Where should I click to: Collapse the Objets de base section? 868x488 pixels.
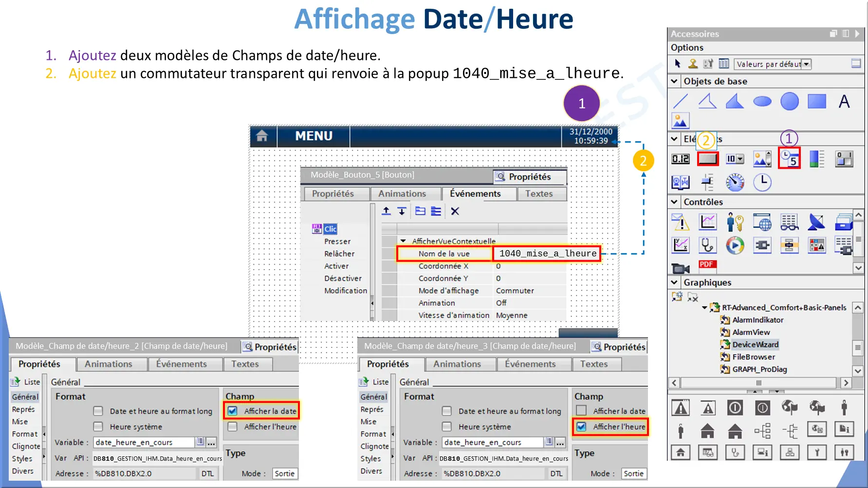tap(674, 81)
